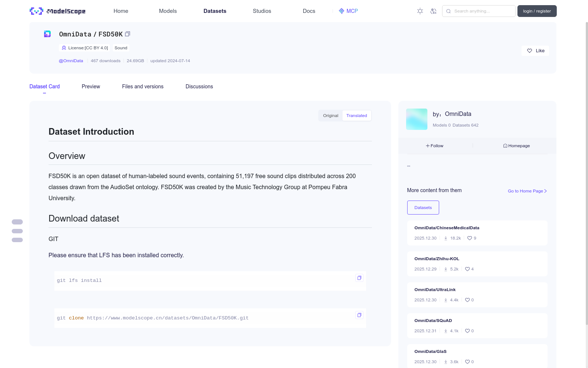The height and width of the screenshot is (368, 588).
Task: Open the Models navigation item
Action: coord(168,11)
